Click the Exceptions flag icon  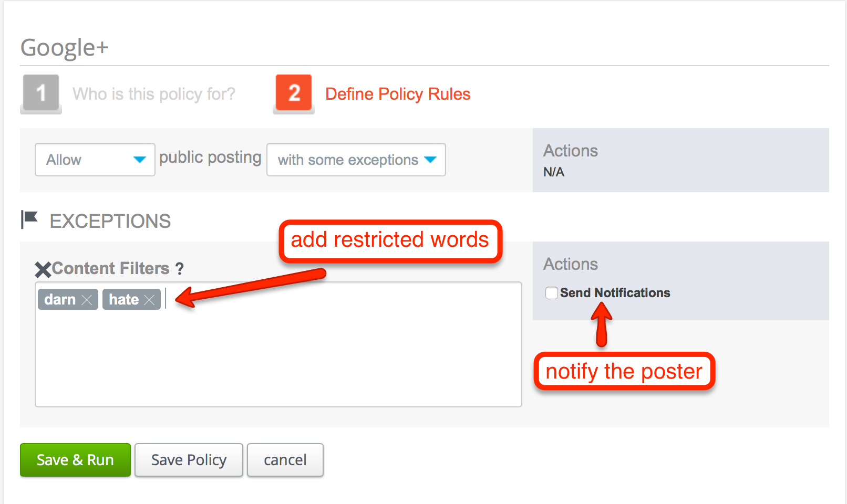pyautogui.click(x=29, y=219)
